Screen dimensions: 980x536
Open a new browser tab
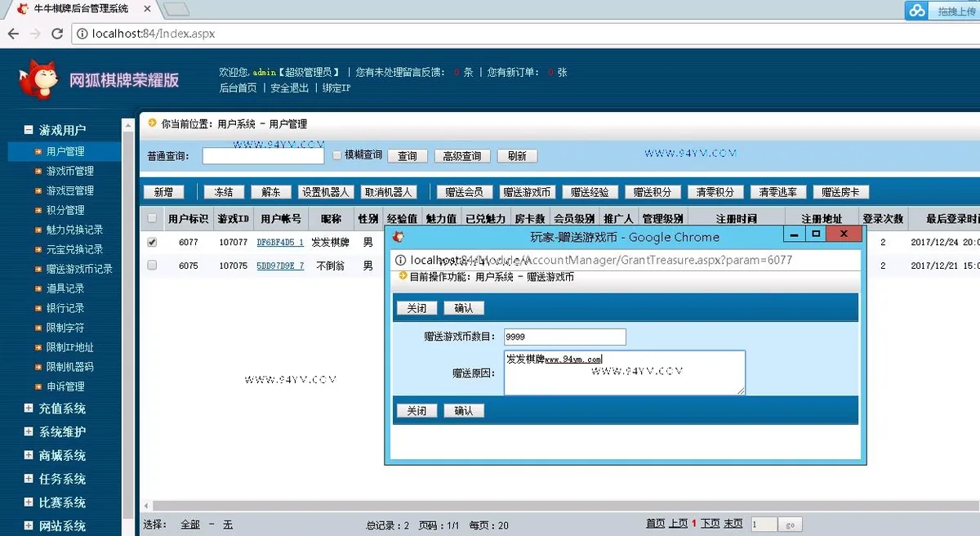pyautogui.click(x=176, y=9)
